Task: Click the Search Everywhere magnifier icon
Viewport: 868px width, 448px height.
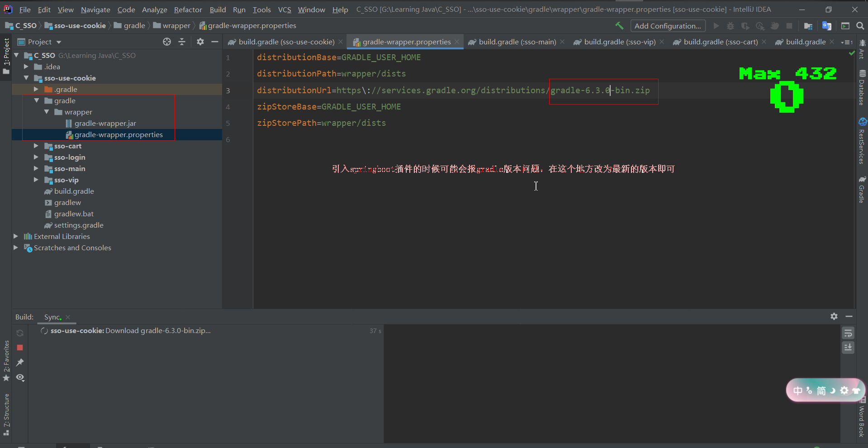Action: click(x=860, y=26)
